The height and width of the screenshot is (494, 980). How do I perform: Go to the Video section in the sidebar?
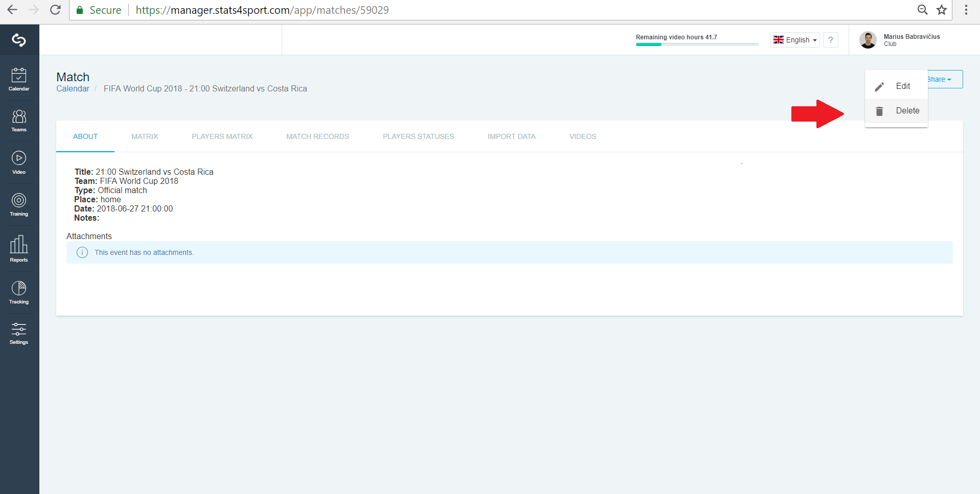[x=19, y=162]
